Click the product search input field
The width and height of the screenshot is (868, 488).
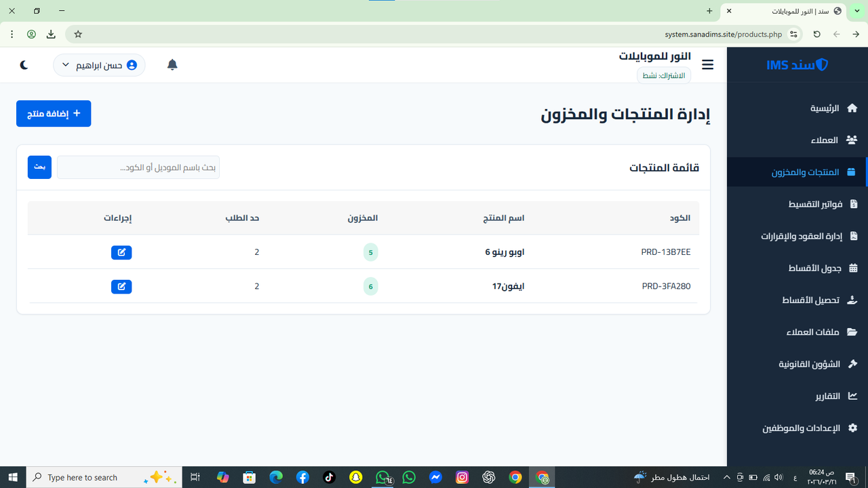coord(138,167)
